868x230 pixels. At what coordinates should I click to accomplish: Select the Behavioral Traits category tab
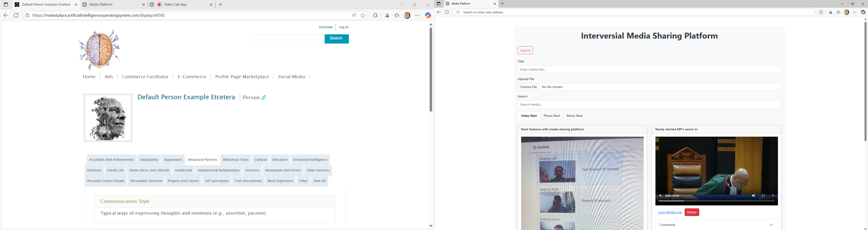click(235, 160)
